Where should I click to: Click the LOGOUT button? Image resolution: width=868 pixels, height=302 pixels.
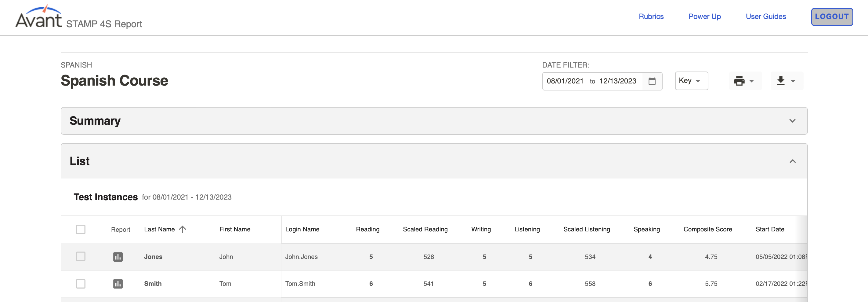[x=832, y=17]
